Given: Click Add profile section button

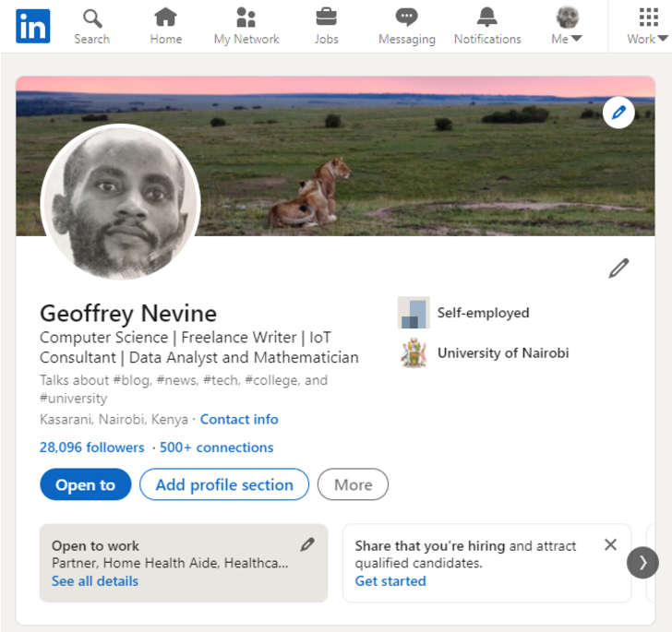Looking at the screenshot, I should point(224,484).
